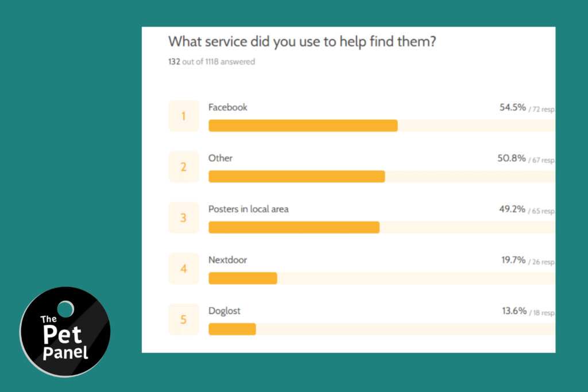Viewport: 588px width, 392px height.
Task: Select rank number 5 badge
Action: pyautogui.click(x=183, y=320)
